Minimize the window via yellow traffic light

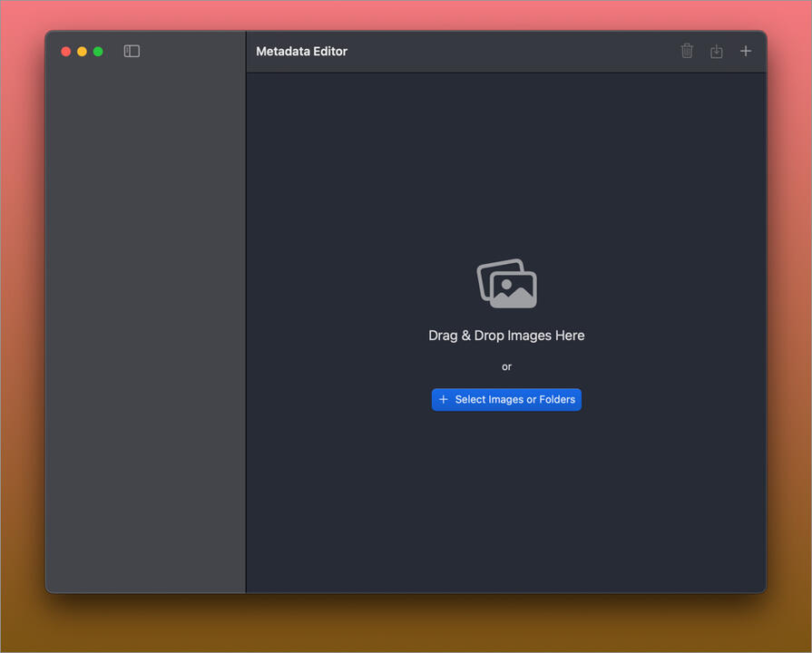pyautogui.click(x=80, y=52)
